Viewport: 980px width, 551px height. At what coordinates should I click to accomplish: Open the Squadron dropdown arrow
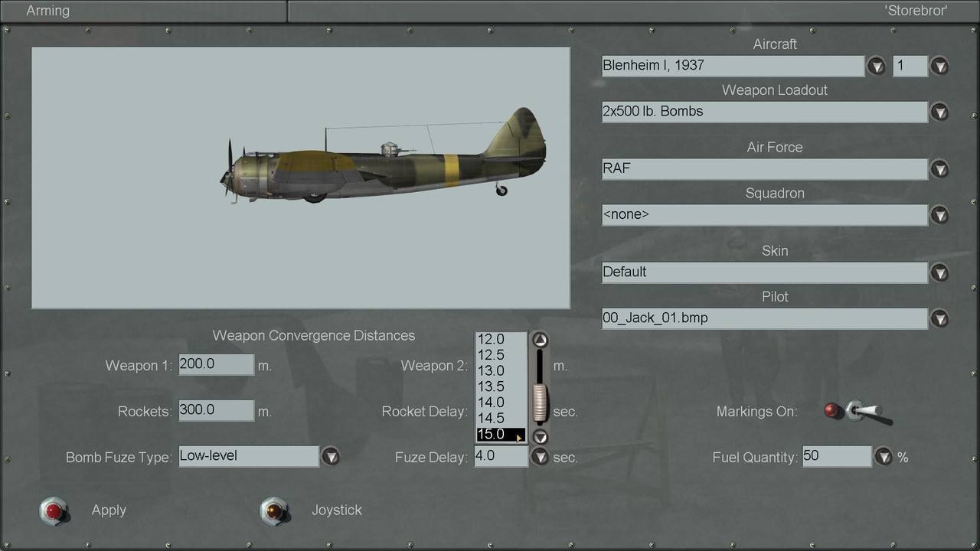[x=939, y=215]
